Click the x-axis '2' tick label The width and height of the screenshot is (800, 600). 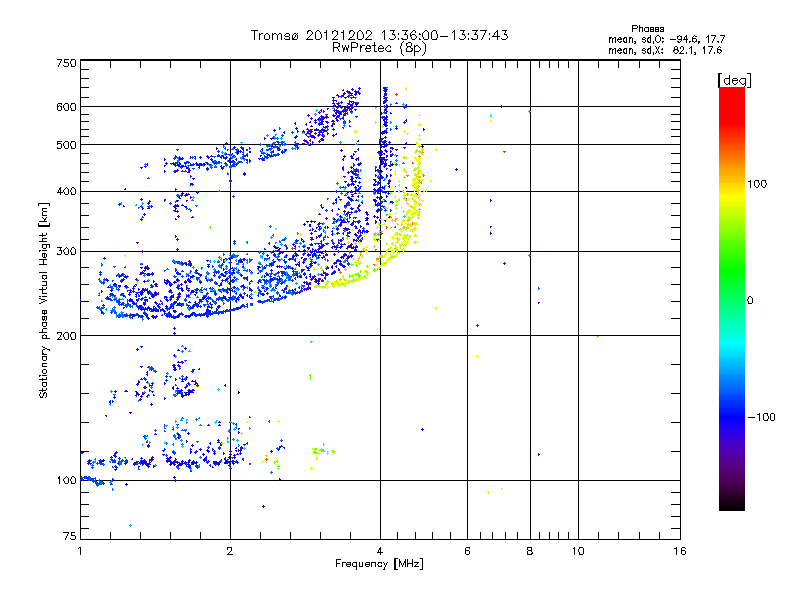tap(230, 551)
